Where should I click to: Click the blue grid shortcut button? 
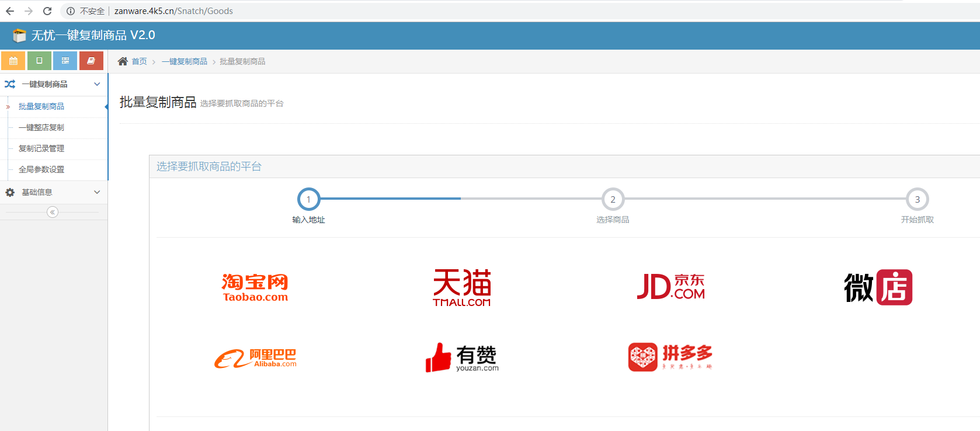pos(65,61)
